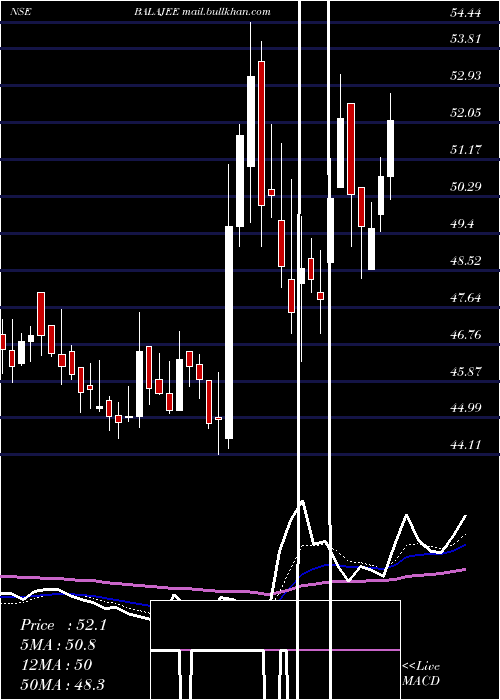
Task: Click the 5MA : 50.8 readout
Action: 58,645
